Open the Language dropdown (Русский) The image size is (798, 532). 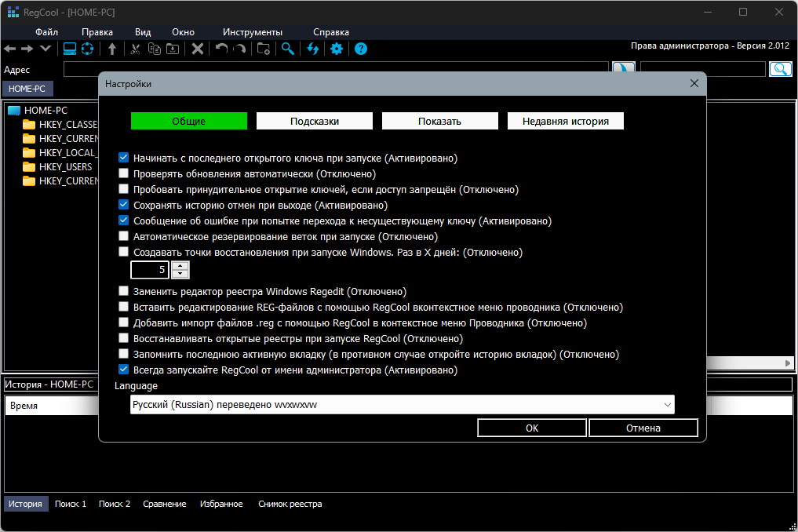pyautogui.click(x=402, y=405)
